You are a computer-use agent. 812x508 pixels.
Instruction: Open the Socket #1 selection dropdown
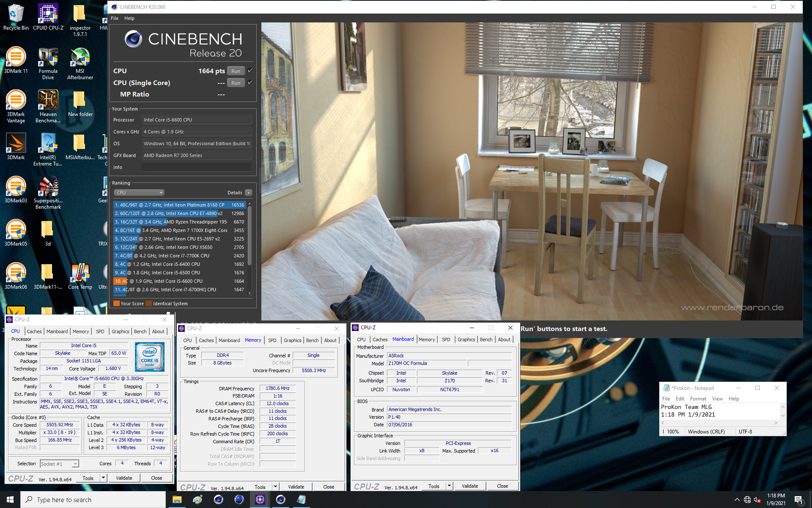pos(60,464)
